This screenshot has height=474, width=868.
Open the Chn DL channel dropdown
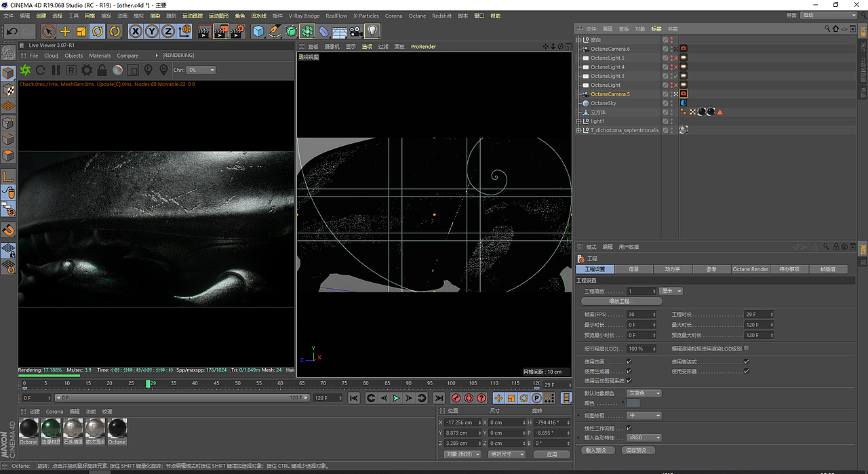pyautogui.click(x=201, y=70)
